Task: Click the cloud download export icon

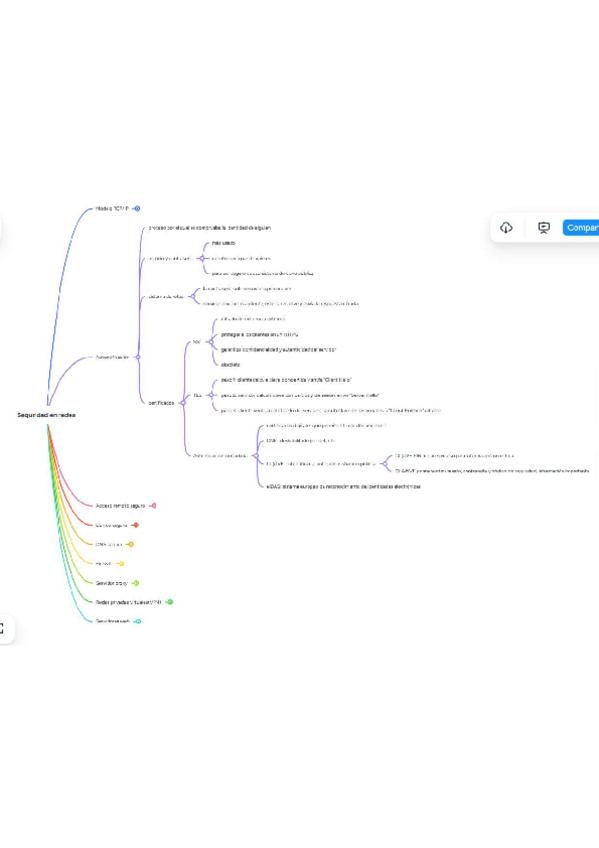Action: (x=506, y=228)
